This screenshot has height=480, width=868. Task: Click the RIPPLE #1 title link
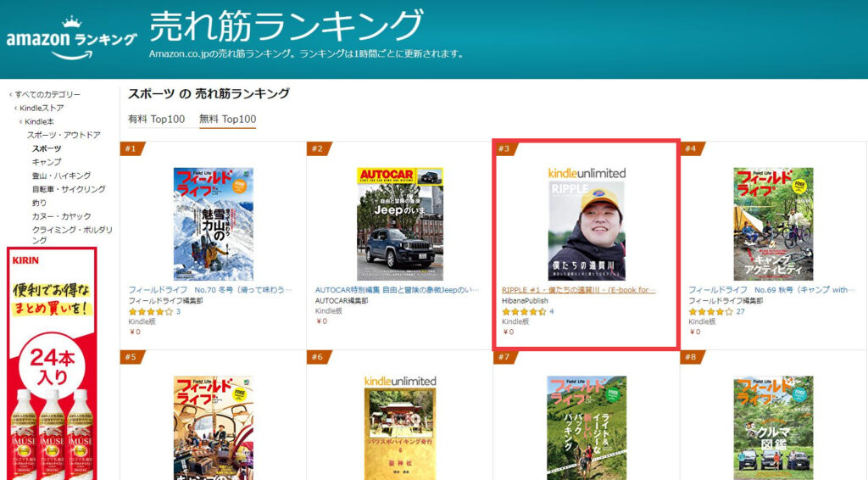(x=578, y=289)
